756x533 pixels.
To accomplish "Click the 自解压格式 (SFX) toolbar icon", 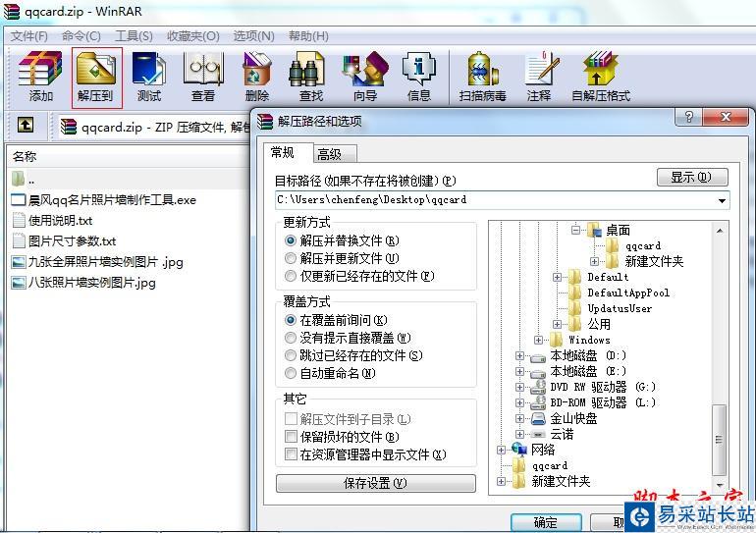I will coord(600,78).
